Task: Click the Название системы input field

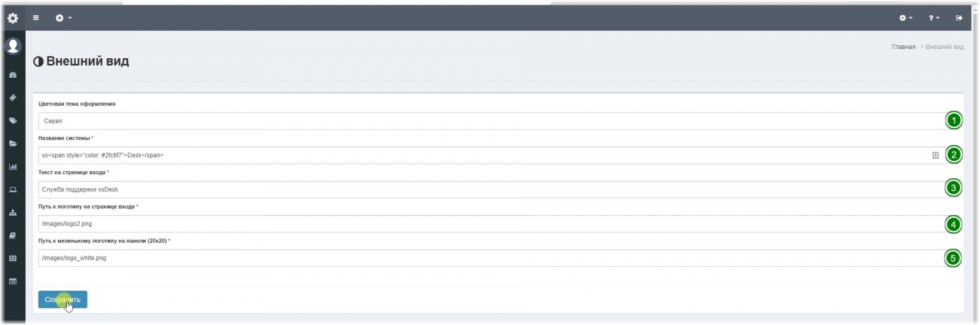Action: pyautogui.click(x=484, y=155)
